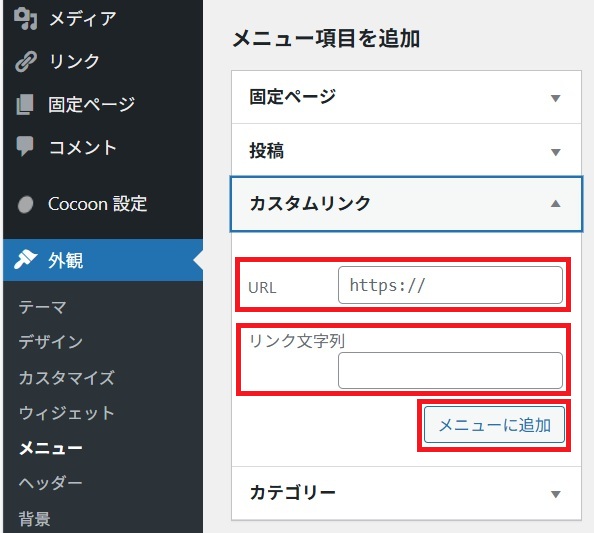This screenshot has height=533, width=594.
Task: Expand the カテゴリー section arrow
Action: pos(555,494)
